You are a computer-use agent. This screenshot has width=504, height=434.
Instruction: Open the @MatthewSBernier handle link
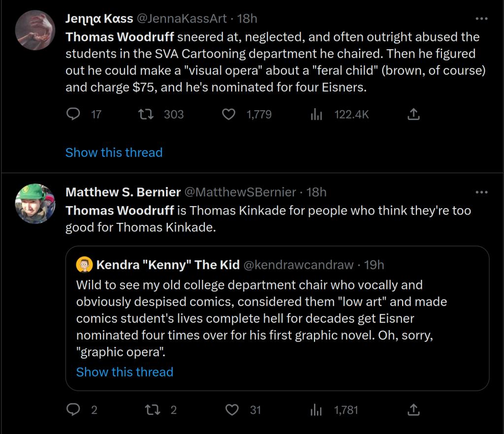(241, 192)
